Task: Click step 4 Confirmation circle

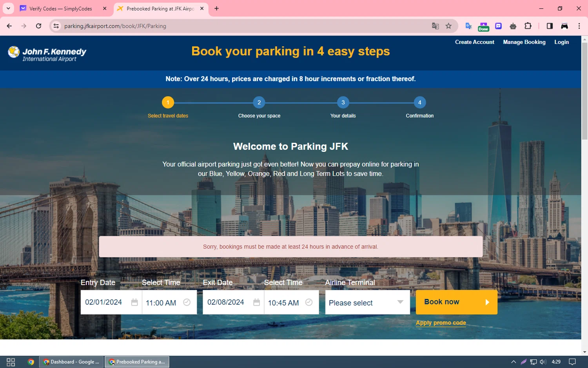Action: [419, 102]
